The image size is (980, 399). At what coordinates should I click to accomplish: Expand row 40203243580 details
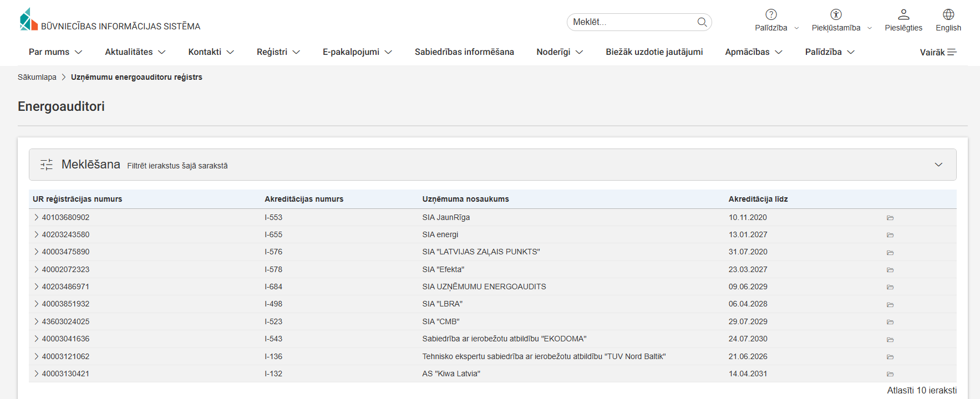pyautogui.click(x=37, y=234)
